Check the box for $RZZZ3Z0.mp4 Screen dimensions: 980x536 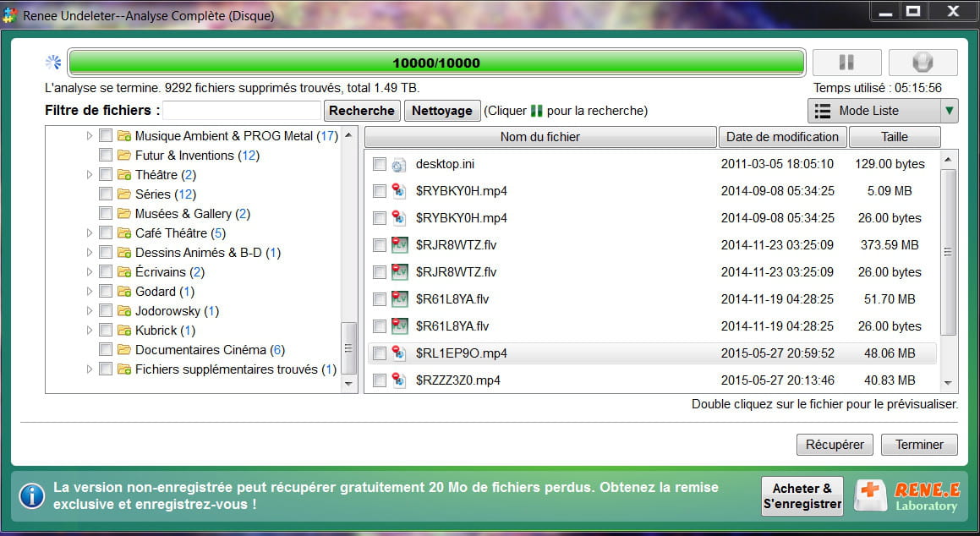tap(380, 380)
